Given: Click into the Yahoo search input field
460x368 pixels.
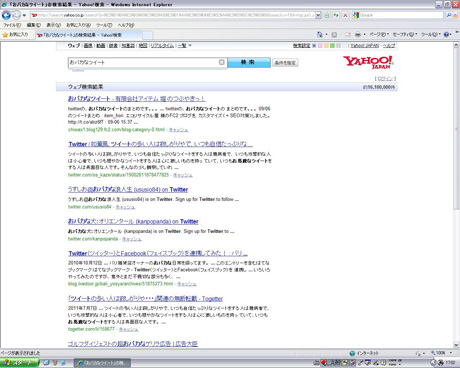Looking at the screenshot, I should [x=143, y=62].
